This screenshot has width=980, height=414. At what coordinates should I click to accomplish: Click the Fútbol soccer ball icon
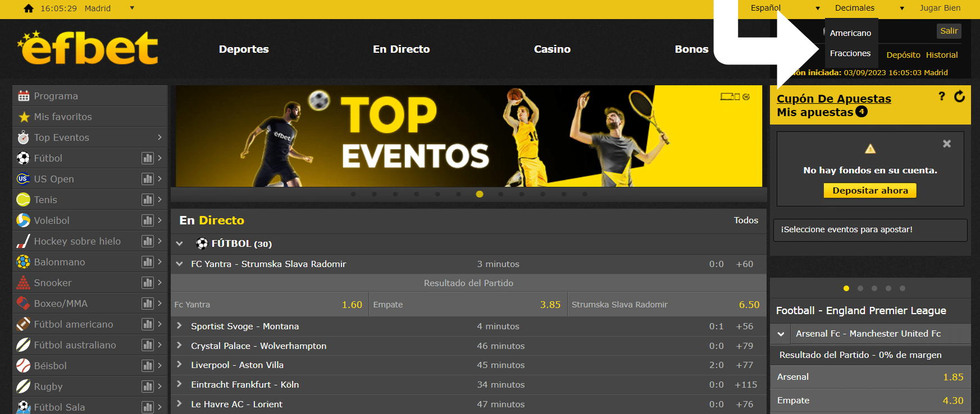24,158
